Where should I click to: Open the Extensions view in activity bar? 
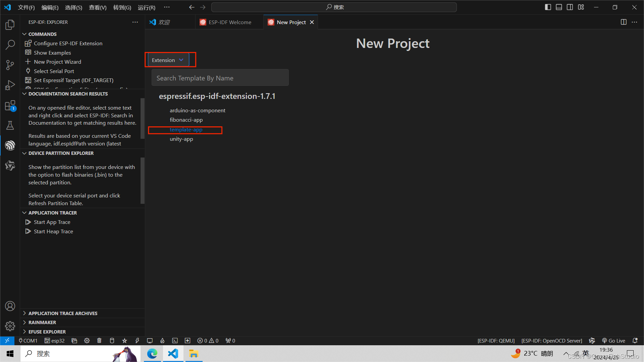10,106
